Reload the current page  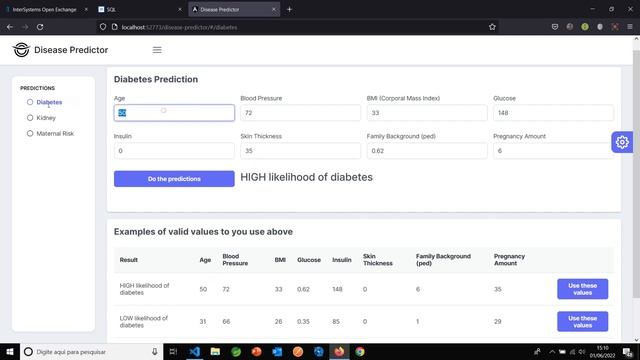coord(40,27)
